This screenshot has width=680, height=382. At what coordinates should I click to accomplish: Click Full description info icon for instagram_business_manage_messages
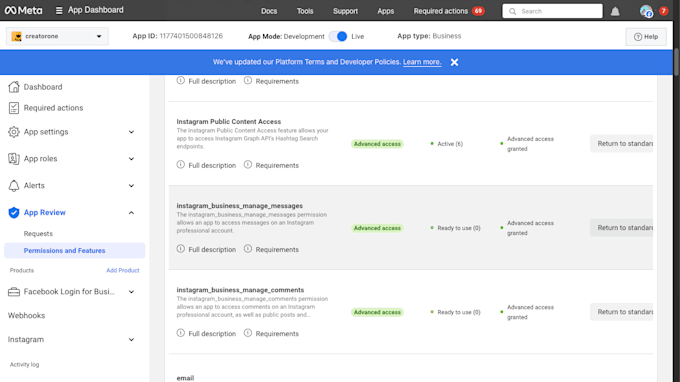[181, 249]
